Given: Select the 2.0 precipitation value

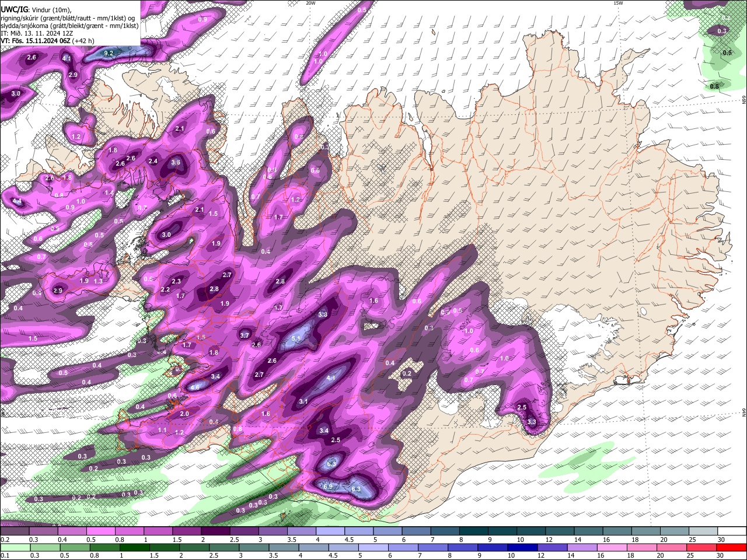Looking at the screenshot, I should tap(184, 414).
